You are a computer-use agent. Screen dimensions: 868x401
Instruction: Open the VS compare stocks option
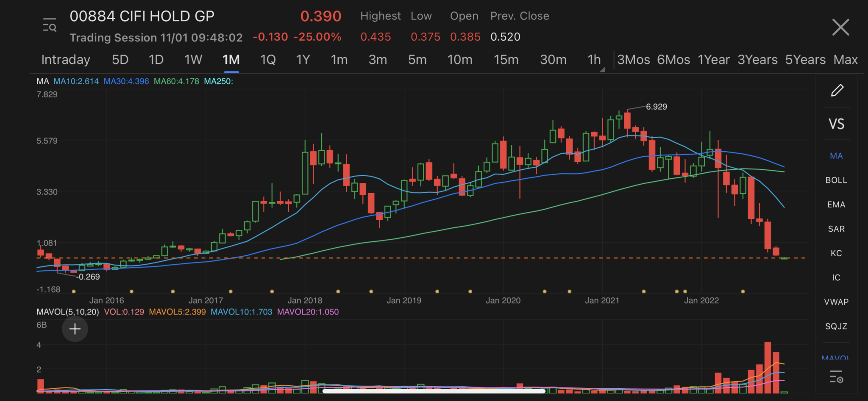836,124
